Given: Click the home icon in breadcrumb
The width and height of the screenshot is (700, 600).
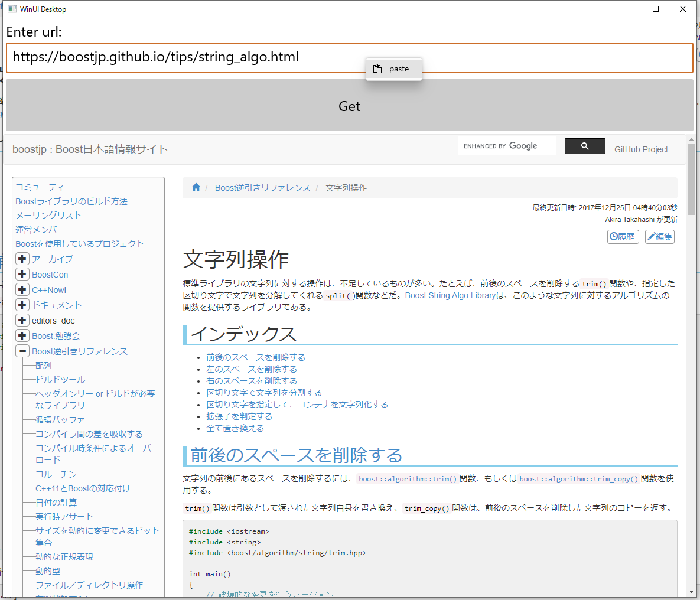Looking at the screenshot, I should click(x=196, y=188).
